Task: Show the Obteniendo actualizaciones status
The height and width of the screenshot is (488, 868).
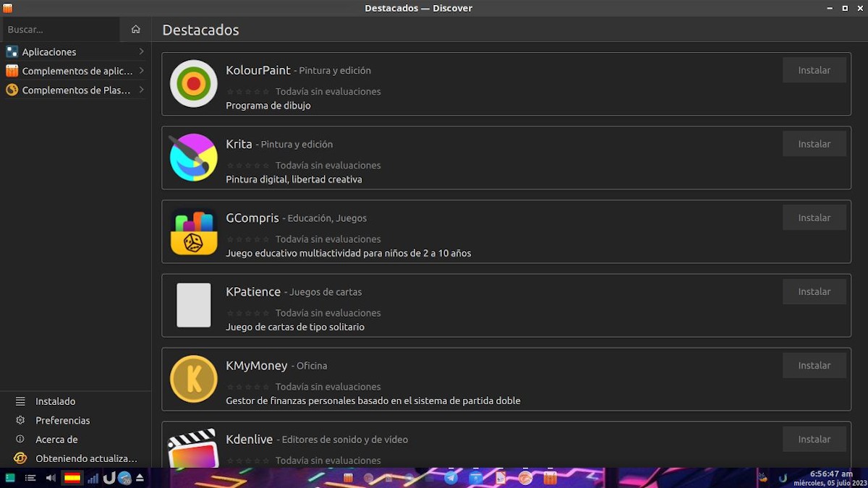Action: [75, 458]
